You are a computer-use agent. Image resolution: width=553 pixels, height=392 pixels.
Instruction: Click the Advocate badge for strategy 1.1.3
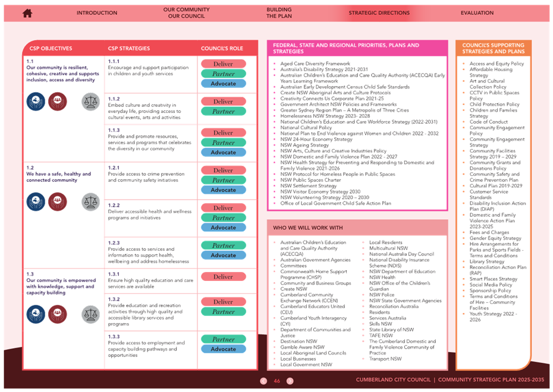(223, 153)
